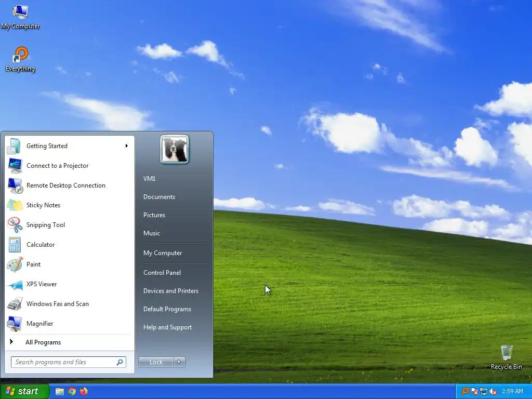Image resolution: width=532 pixels, height=399 pixels.
Task: Launch Paint via its text label
Action: click(33, 264)
